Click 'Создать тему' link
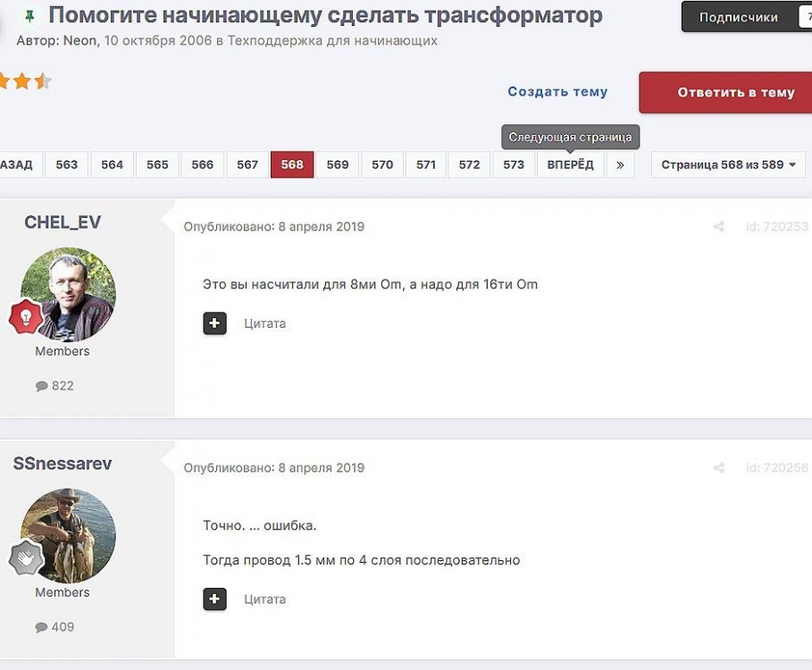Image resolution: width=812 pixels, height=670 pixels. click(557, 92)
